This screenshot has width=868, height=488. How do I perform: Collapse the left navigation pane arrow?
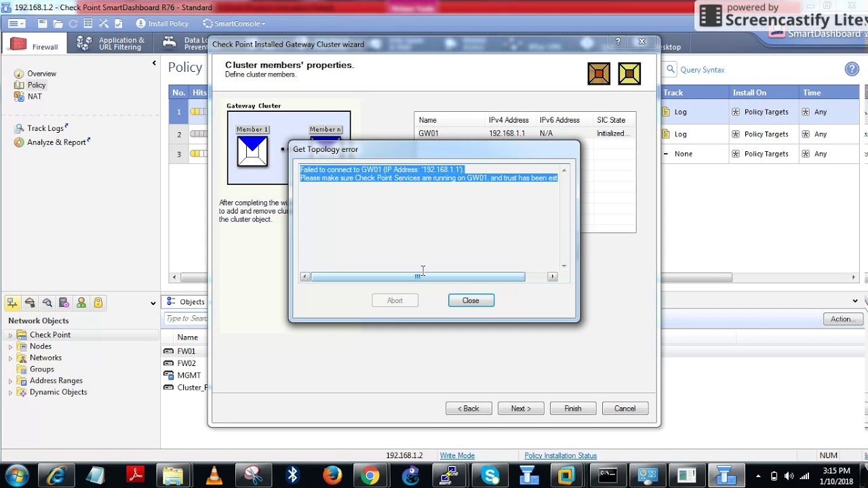point(154,63)
